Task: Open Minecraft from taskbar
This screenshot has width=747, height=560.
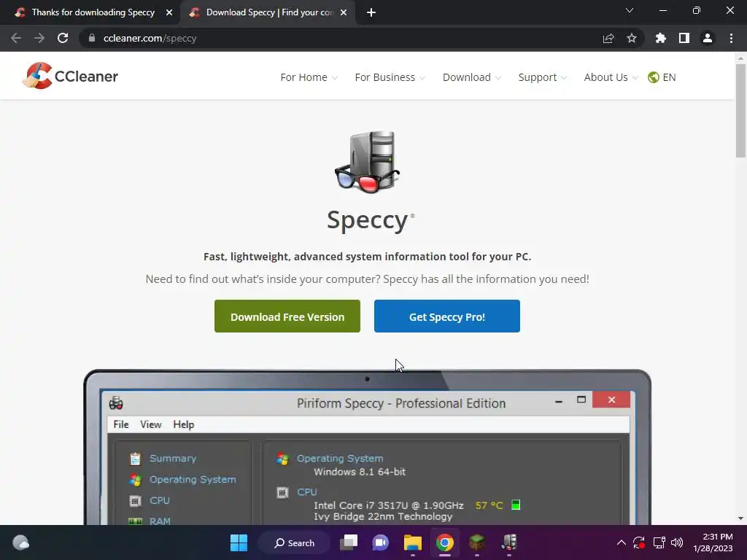Action: pyautogui.click(x=477, y=542)
